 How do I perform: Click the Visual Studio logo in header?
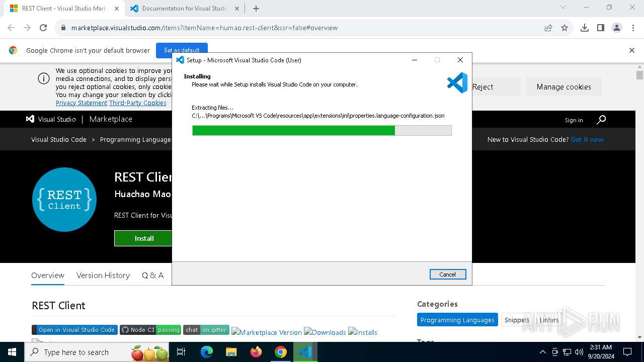pos(51,119)
